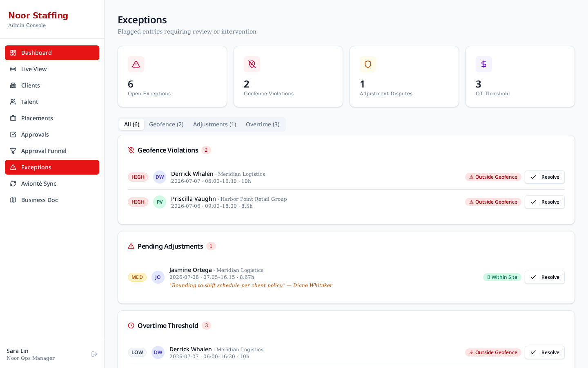Open Dashboard in the sidebar

52,53
